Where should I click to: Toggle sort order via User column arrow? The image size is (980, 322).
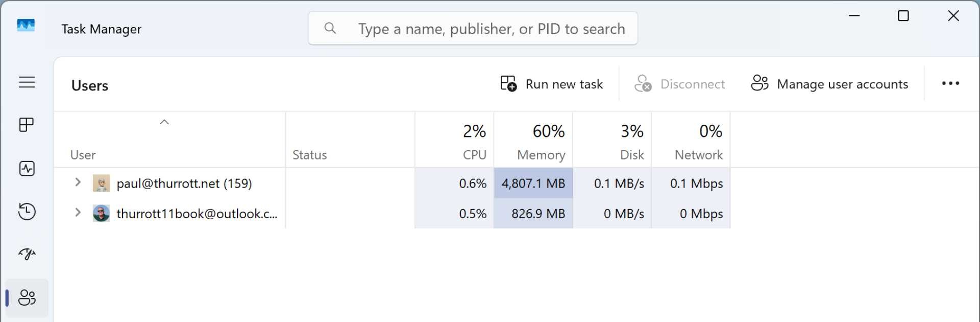coord(164,122)
